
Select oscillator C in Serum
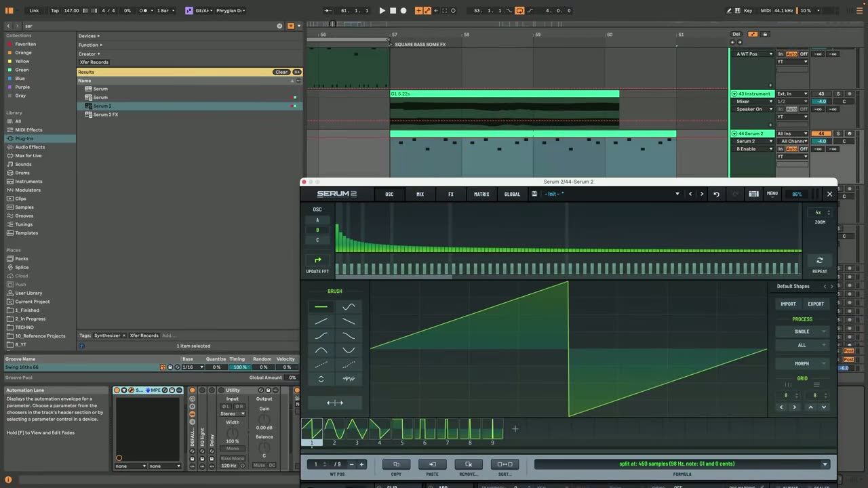click(x=317, y=240)
